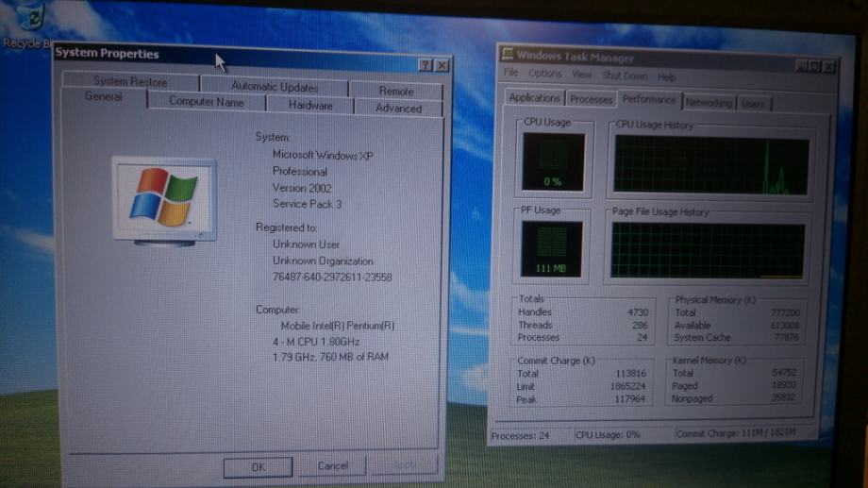
Task: Open the Networking tab
Action: click(709, 103)
